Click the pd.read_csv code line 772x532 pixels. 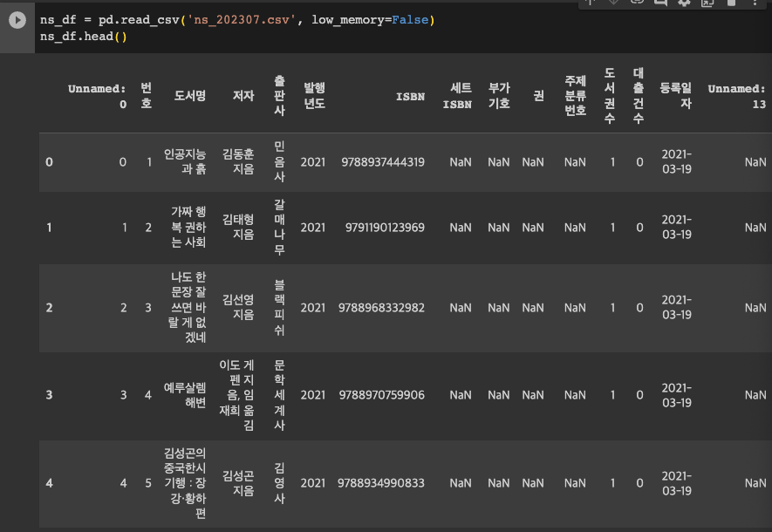coord(237,20)
